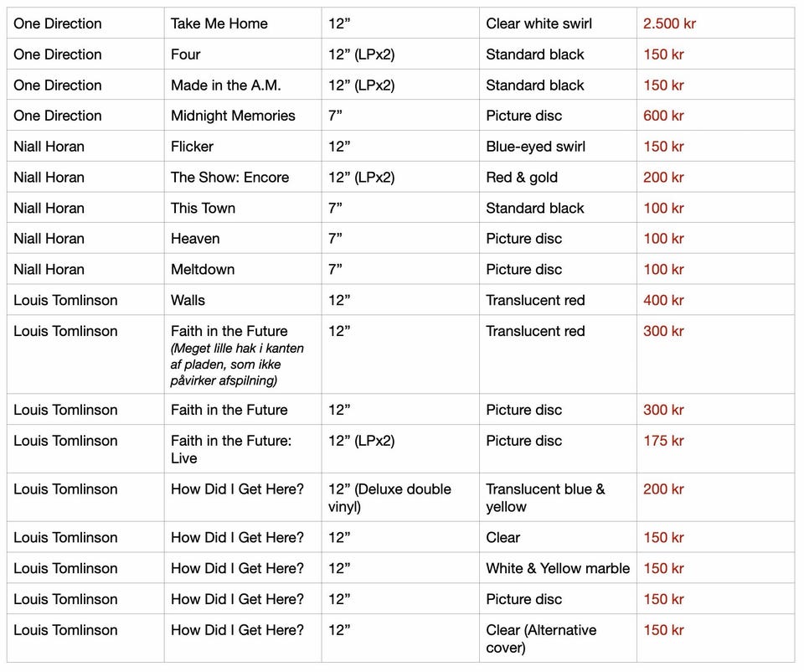Select the "Meltdown" title cell
This screenshot has height=672, width=804.
203,269
